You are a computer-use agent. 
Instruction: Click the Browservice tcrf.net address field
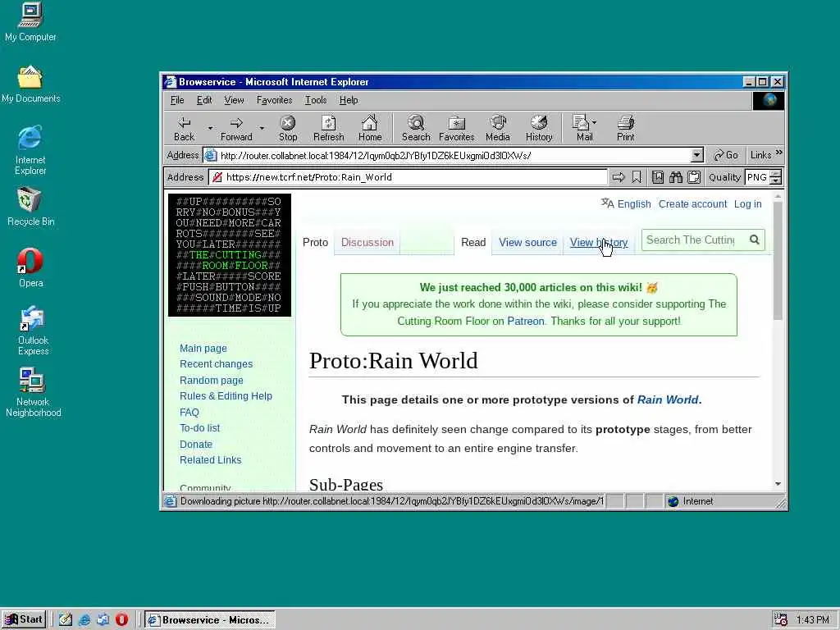pyautogui.click(x=409, y=177)
